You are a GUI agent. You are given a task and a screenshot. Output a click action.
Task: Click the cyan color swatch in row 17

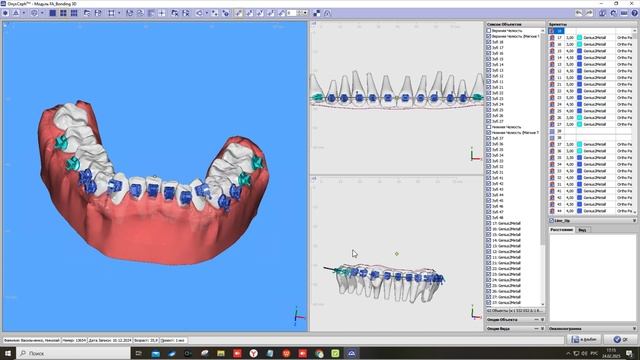pyautogui.click(x=579, y=38)
